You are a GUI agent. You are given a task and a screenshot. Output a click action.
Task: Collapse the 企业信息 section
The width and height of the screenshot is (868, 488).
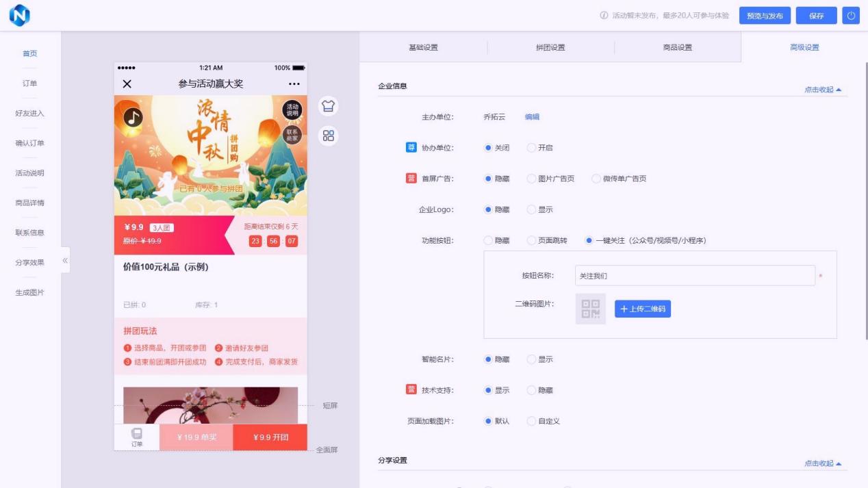point(822,90)
